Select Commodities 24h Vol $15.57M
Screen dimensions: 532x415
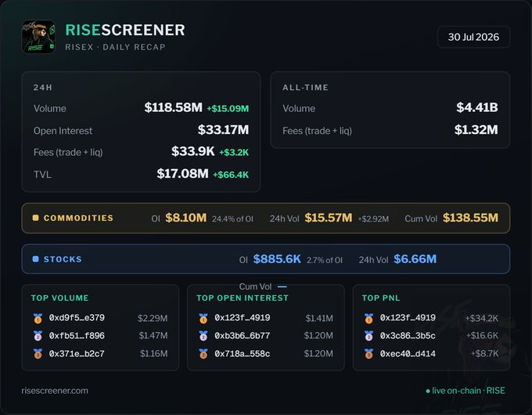329,218
